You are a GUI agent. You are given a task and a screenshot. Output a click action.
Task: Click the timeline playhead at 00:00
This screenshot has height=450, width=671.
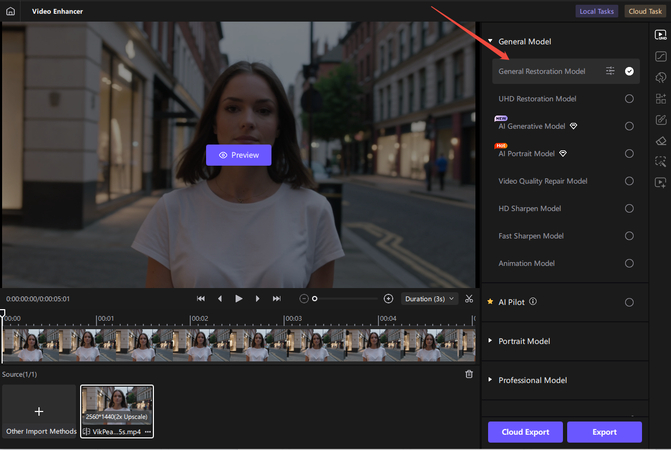(x=3, y=314)
